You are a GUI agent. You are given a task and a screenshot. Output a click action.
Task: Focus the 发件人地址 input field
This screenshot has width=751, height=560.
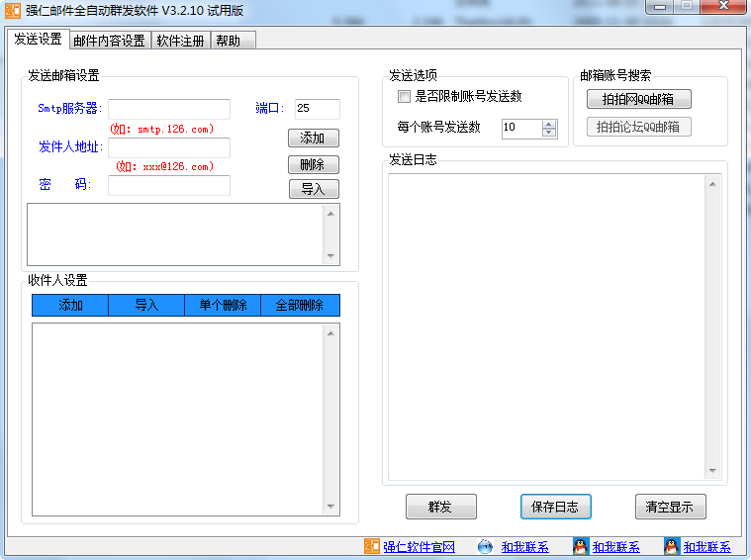tap(169, 147)
